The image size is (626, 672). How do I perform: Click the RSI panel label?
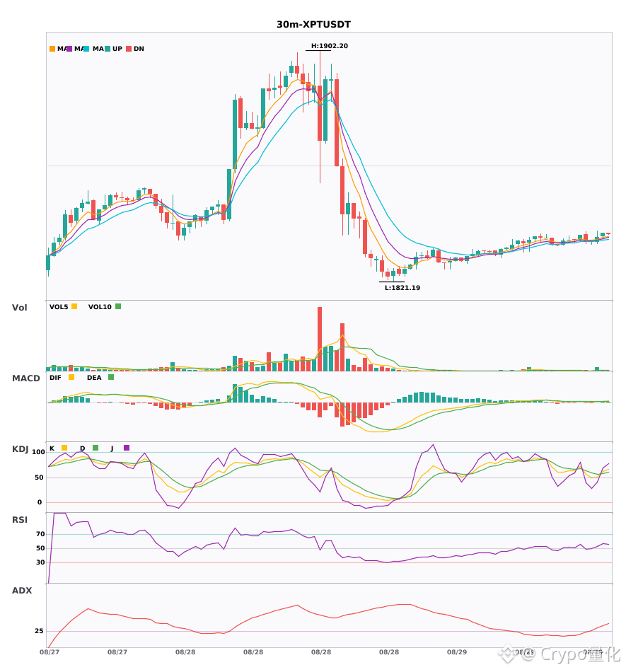click(x=20, y=520)
